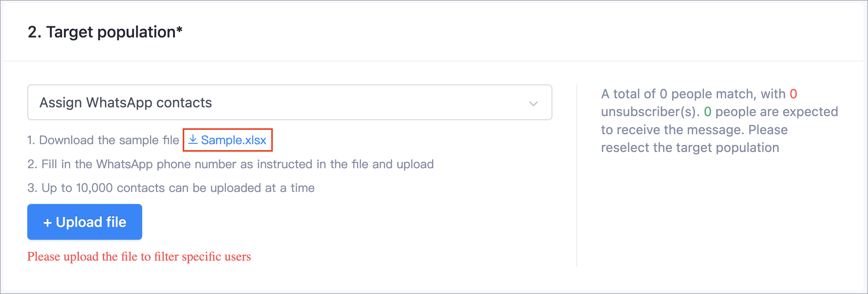Click the download arrow icon beside Sample.xlsx
Screen dimensions: 868x294
tap(193, 139)
